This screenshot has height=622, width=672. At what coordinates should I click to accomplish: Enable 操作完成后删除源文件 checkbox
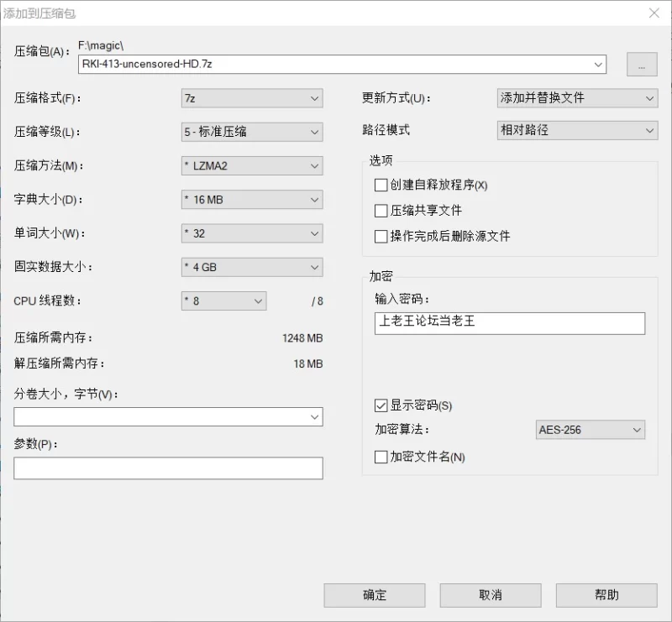pos(381,237)
